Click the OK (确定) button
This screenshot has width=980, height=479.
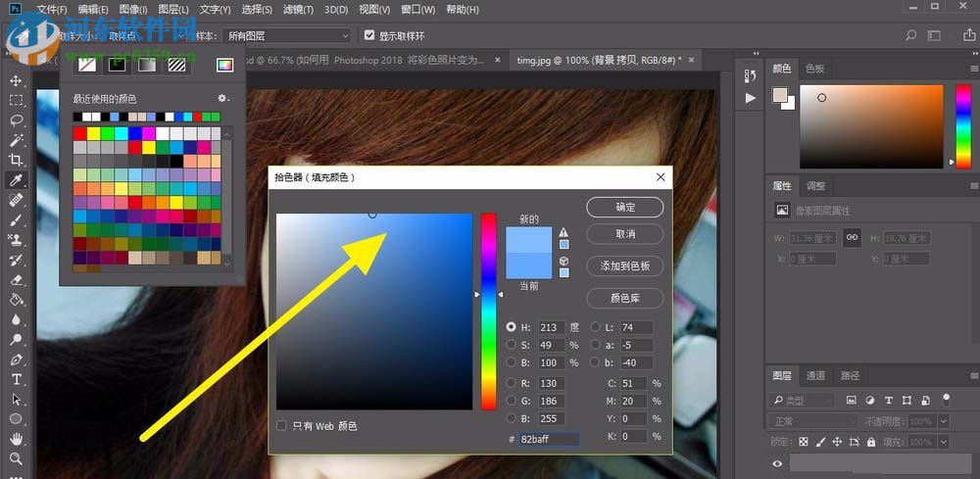(625, 208)
